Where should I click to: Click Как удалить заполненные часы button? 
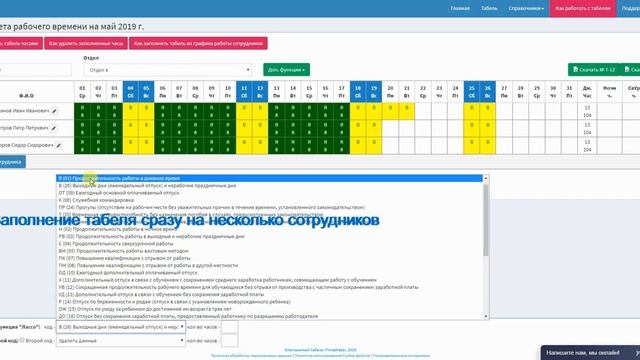(86, 43)
